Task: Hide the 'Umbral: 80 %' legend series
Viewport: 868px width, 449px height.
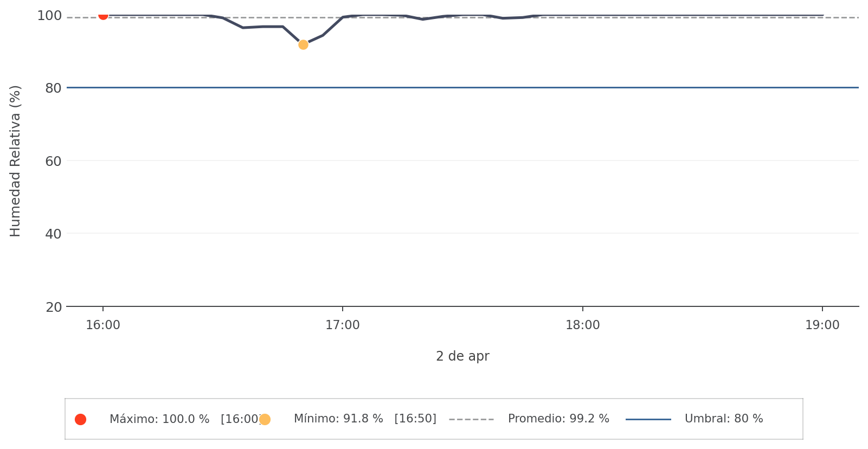Action: [723, 419]
